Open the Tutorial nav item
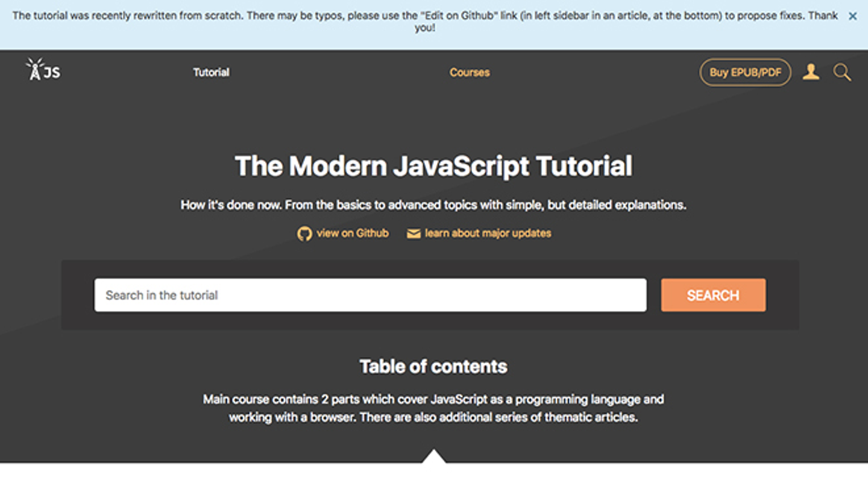 pos(211,72)
